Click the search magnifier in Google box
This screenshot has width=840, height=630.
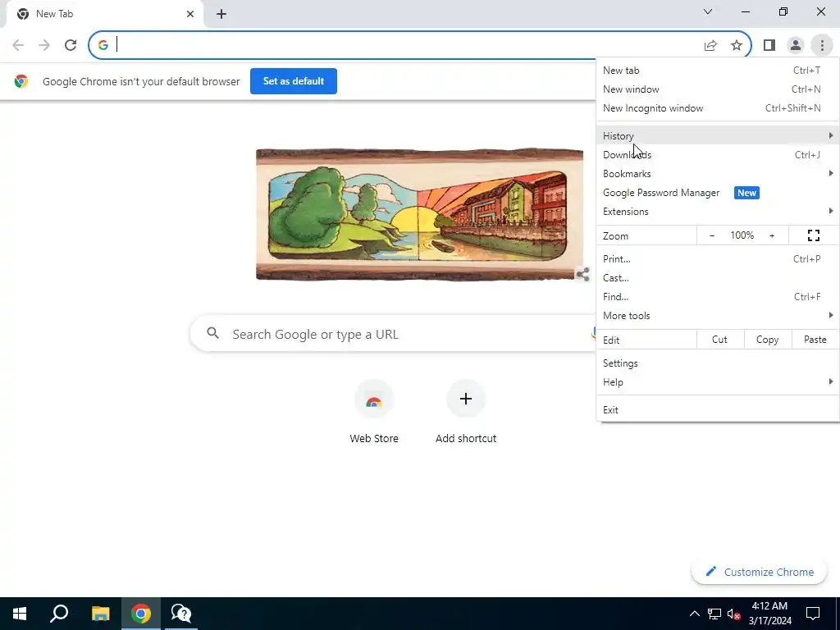tap(212, 333)
